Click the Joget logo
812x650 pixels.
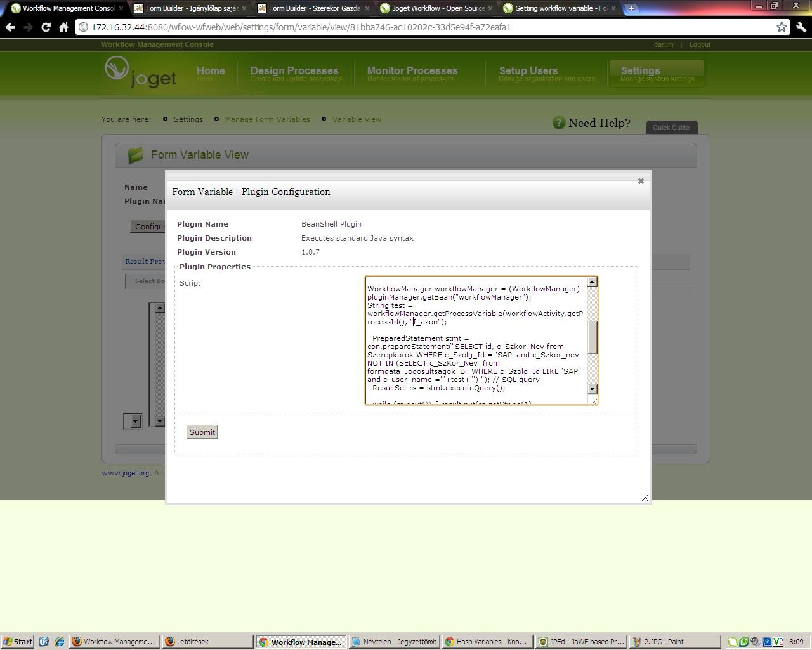click(141, 72)
